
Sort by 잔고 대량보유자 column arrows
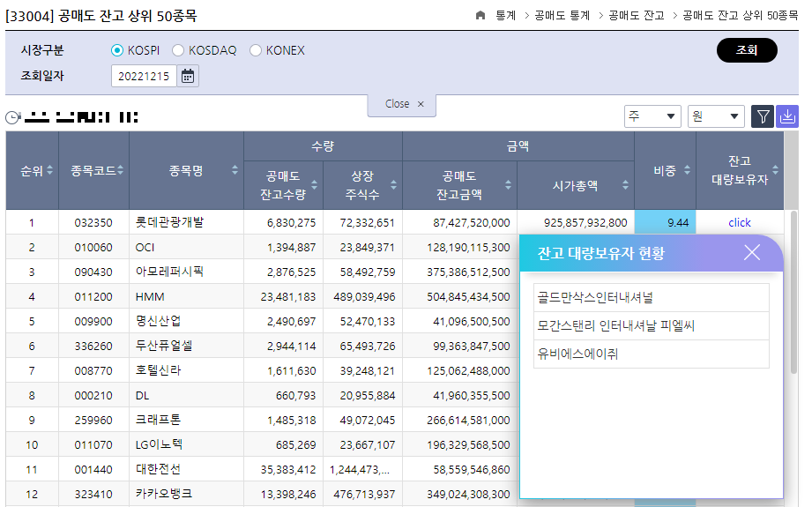pos(775,170)
